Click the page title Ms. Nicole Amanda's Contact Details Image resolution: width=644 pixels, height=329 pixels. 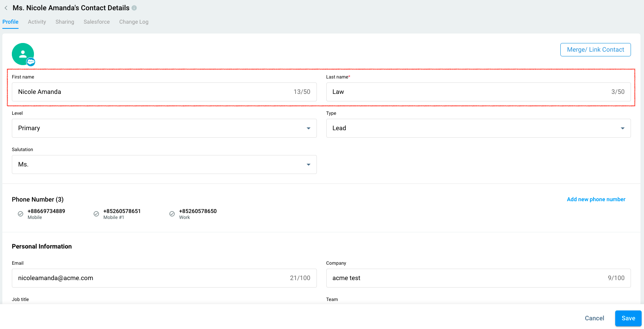click(71, 8)
